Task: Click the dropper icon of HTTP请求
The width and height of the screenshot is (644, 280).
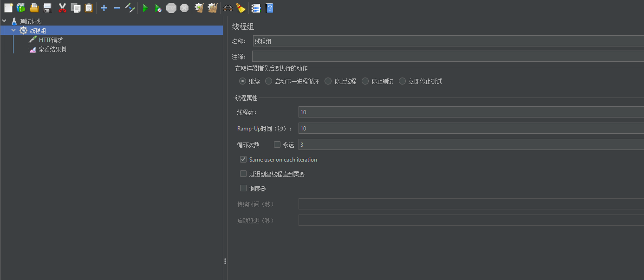Action: click(33, 40)
